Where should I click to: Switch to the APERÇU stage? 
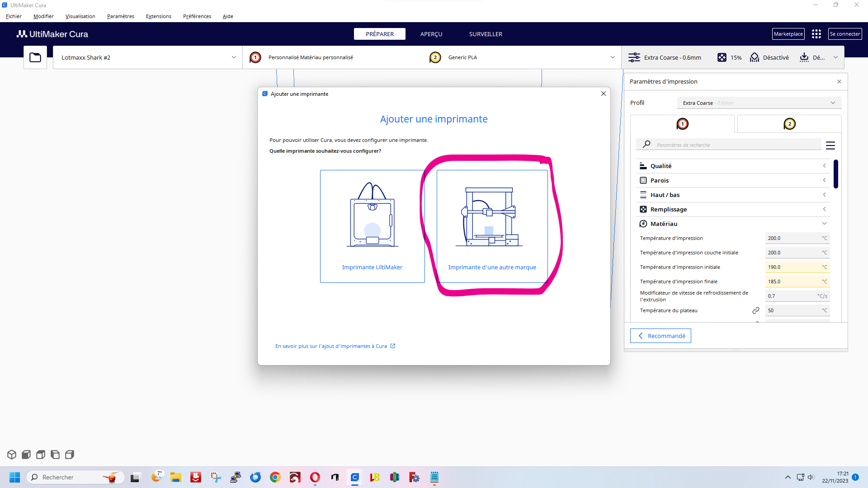[431, 34]
